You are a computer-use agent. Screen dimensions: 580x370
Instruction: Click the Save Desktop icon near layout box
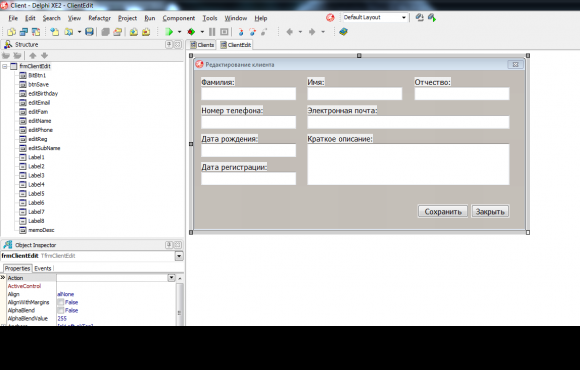[x=419, y=17]
